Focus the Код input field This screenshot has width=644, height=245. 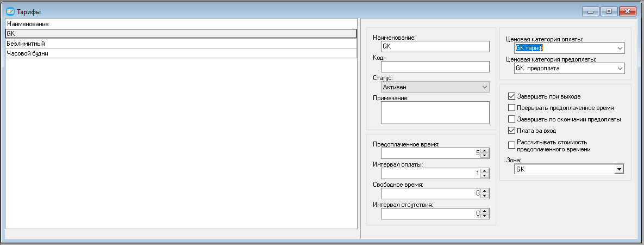pyautogui.click(x=435, y=67)
